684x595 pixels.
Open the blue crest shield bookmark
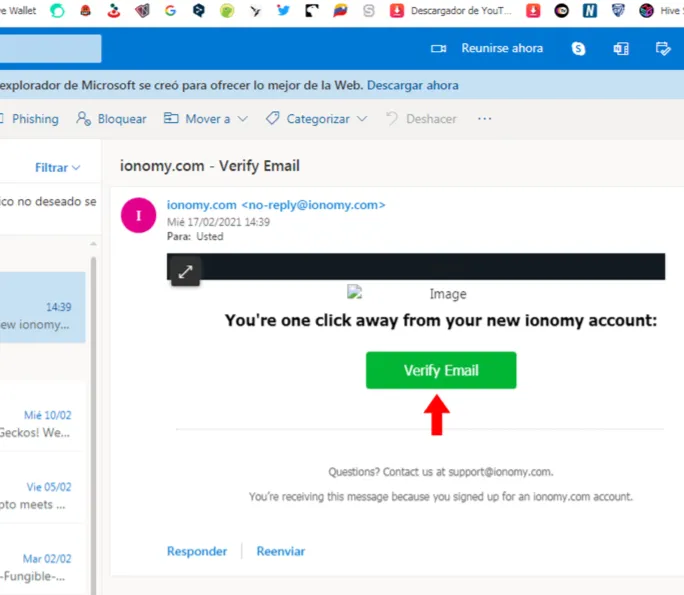[x=618, y=10]
